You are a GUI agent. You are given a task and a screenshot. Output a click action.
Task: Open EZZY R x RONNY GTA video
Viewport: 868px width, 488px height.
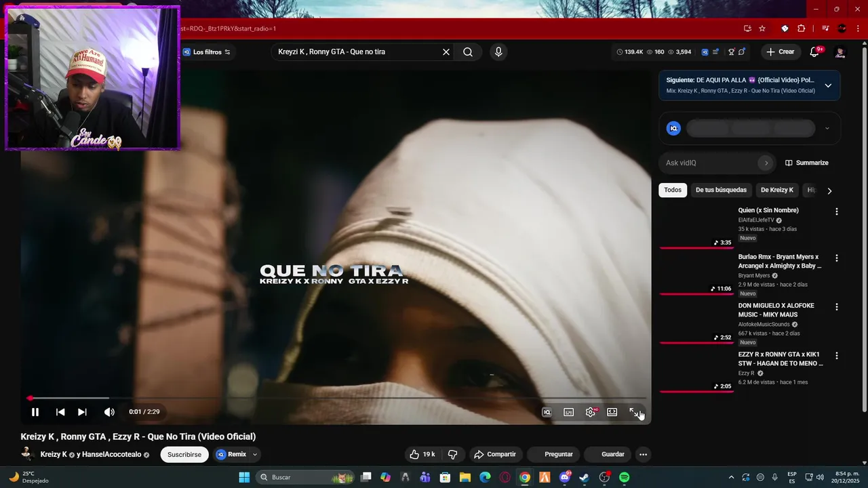pyautogui.click(x=781, y=359)
